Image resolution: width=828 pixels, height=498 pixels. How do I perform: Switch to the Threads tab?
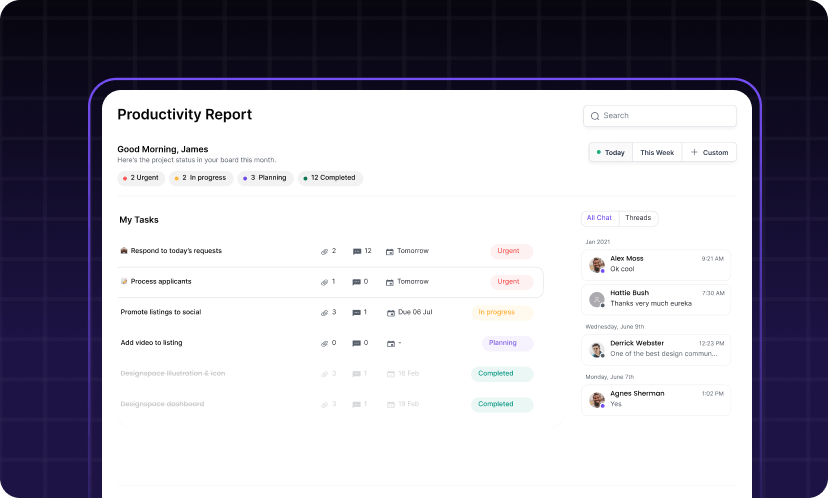(x=638, y=218)
